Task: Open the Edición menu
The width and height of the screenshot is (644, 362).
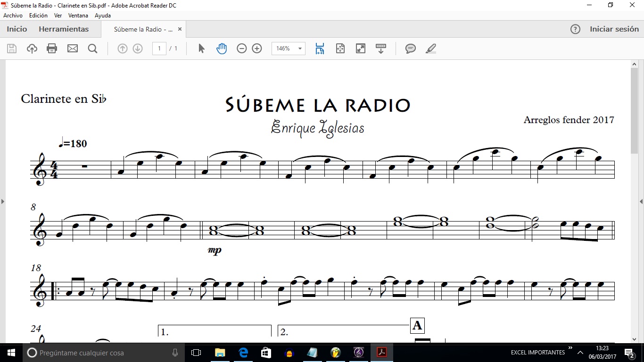Action: pos(38,16)
